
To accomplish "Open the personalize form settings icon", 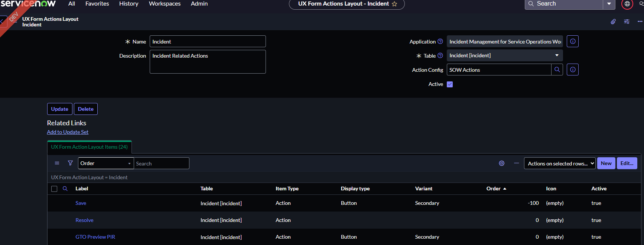I will (627, 22).
